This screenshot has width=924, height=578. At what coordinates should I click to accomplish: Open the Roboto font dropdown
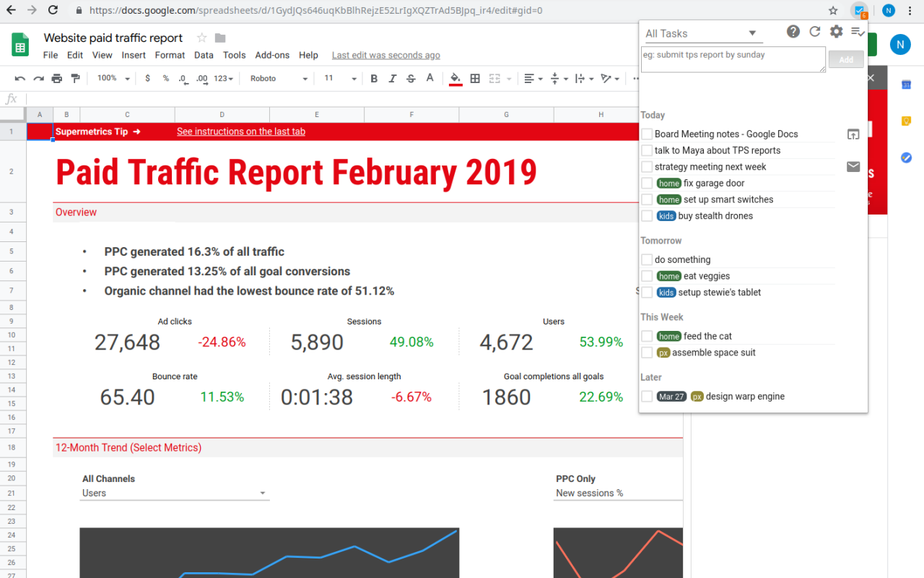(279, 78)
